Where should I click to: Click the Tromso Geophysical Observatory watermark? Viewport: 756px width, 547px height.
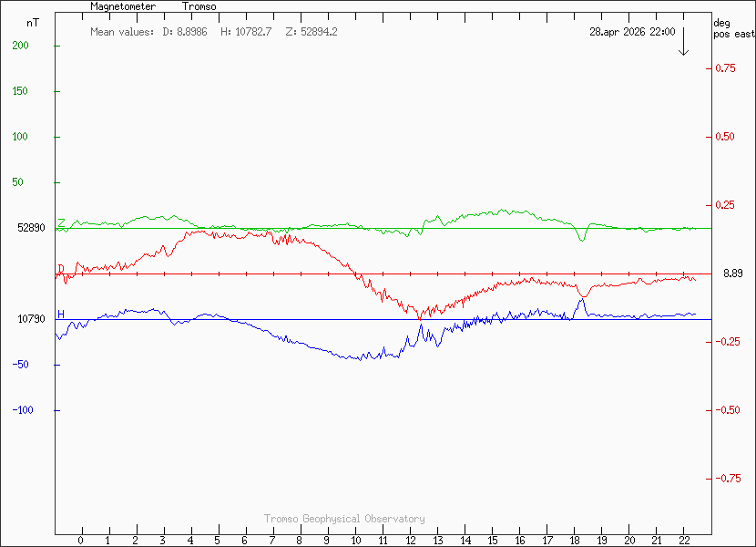point(344,519)
